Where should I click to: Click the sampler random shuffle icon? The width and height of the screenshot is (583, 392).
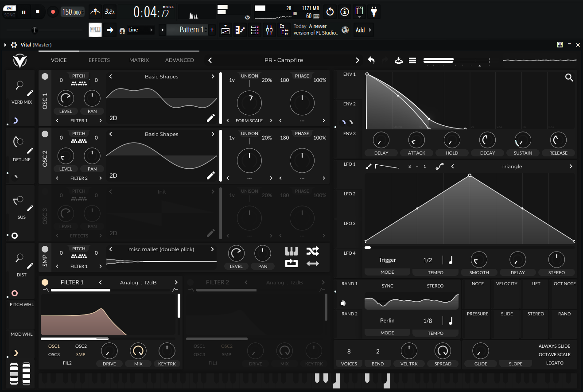click(312, 252)
